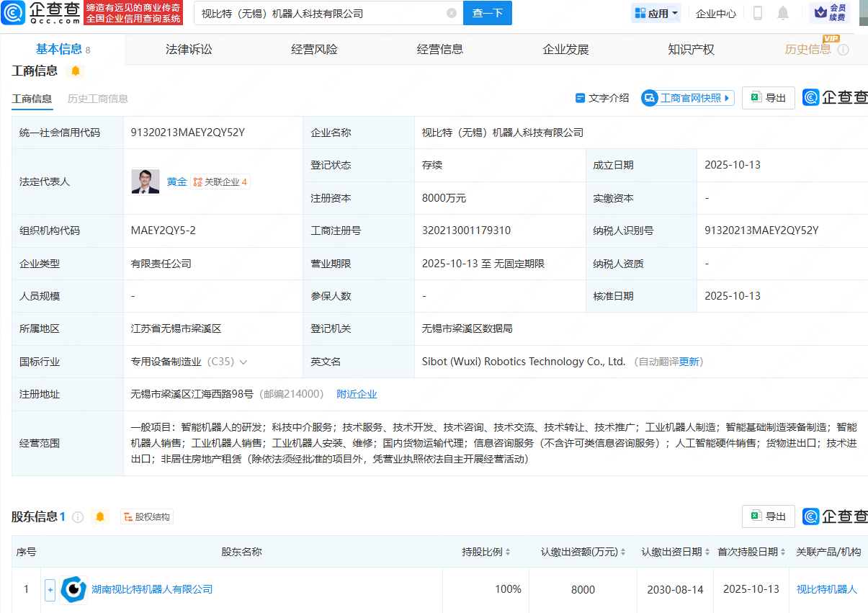The height and width of the screenshot is (613, 868).
Task: Open the 知识产权 tab
Action: pyautogui.click(x=690, y=49)
